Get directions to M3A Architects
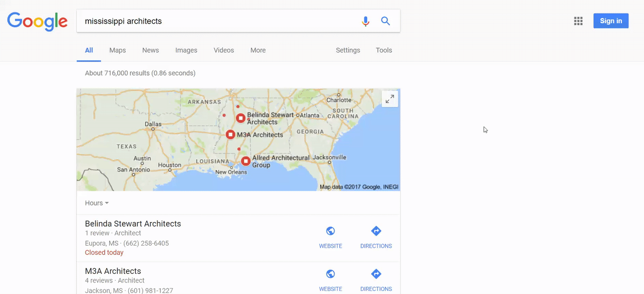 (376, 274)
